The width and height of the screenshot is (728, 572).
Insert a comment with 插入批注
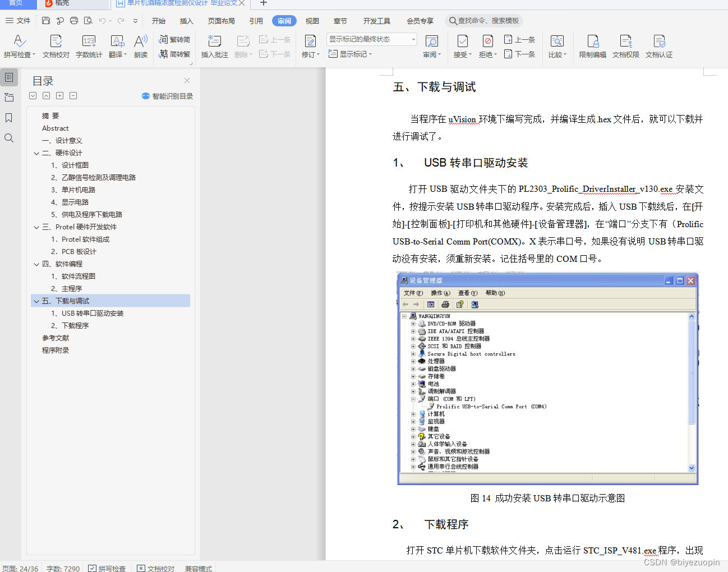click(x=214, y=47)
